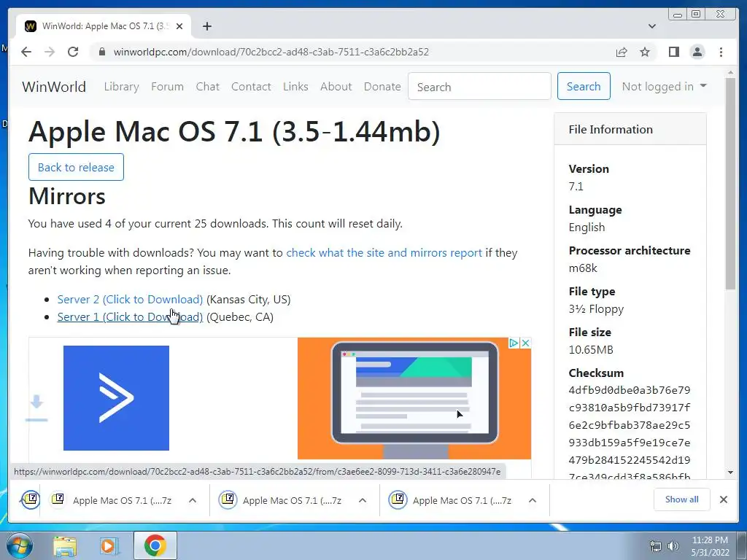The image size is (747, 560).
Task: Click the AdChoices triangle icon
Action: click(x=514, y=343)
